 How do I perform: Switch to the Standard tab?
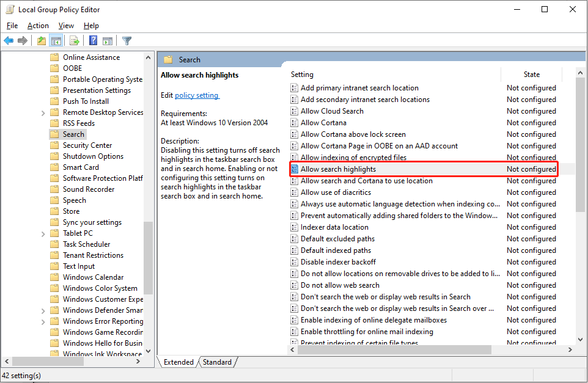click(x=217, y=362)
